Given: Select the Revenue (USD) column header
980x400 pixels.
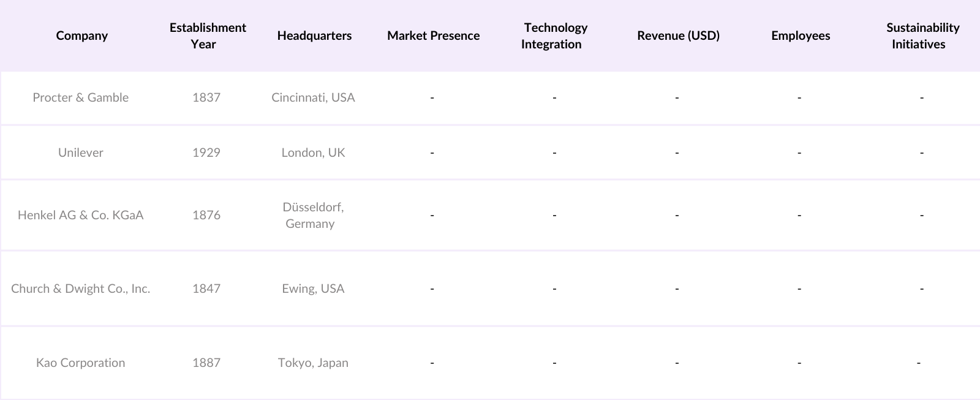Looking at the screenshot, I should (678, 36).
